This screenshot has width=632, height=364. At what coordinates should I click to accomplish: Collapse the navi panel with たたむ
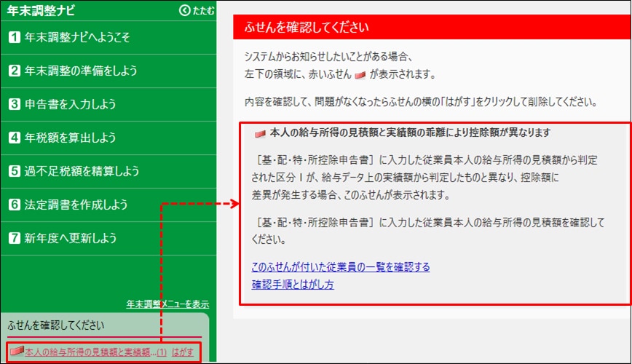click(x=203, y=10)
